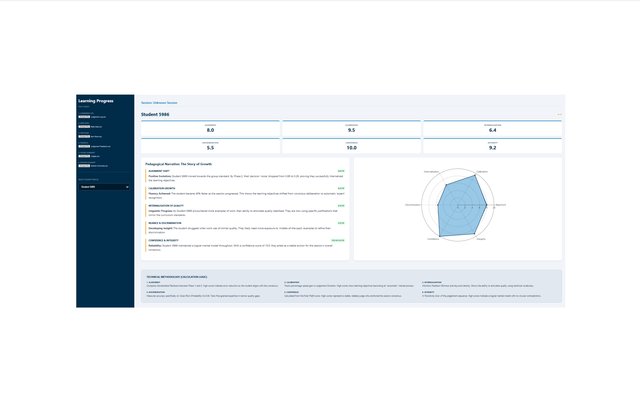This screenshot has width=640, height=400.
Task: Click the 'Session: Unknown Session' header link
Action: [x=159, y=103]
